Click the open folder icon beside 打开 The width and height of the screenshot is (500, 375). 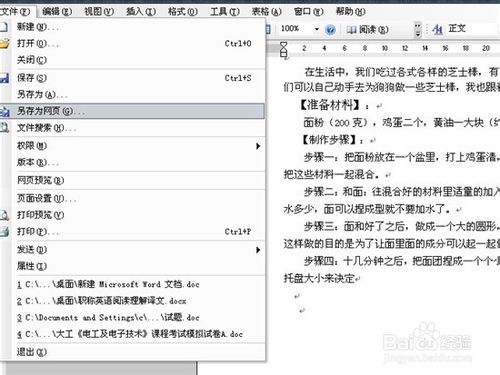pyautogui.click(x=4, y=43)
